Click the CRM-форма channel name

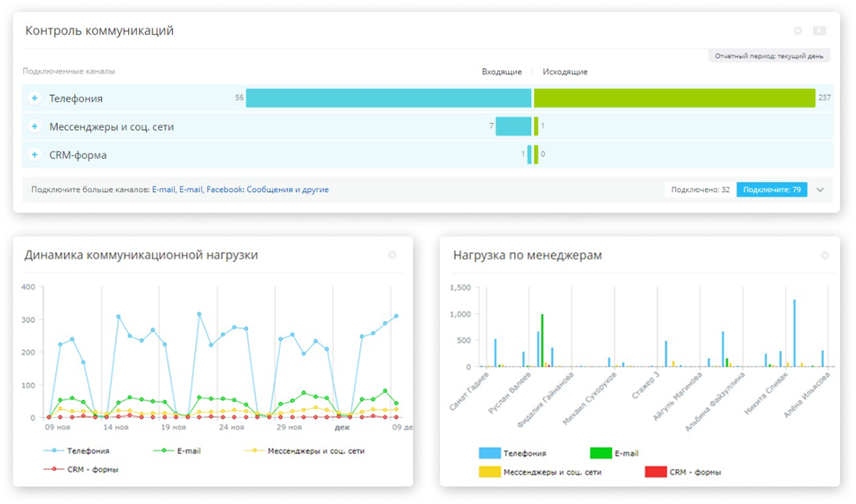click(x=78, y=155)
